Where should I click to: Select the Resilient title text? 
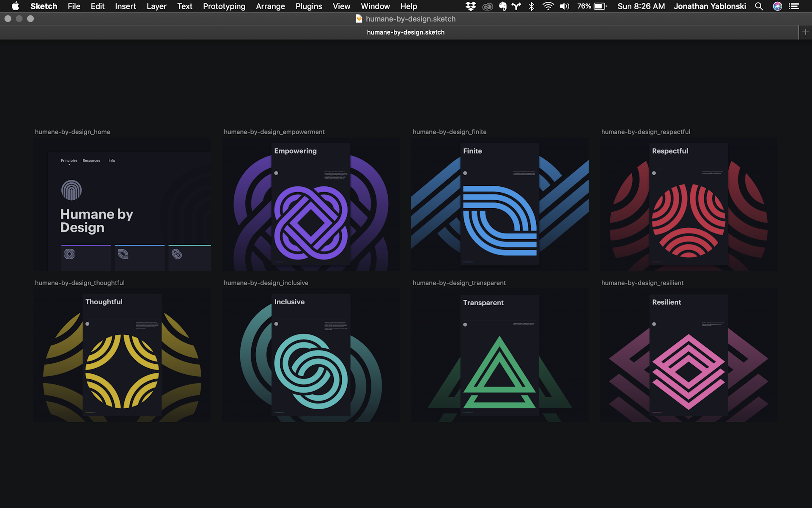pos(667,302)
